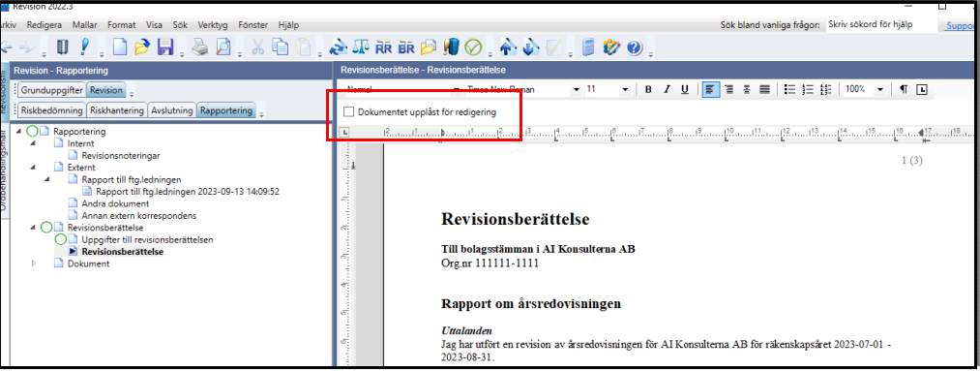Collapse the Internt tree node
980x371 pixels.
coord(33,143)
